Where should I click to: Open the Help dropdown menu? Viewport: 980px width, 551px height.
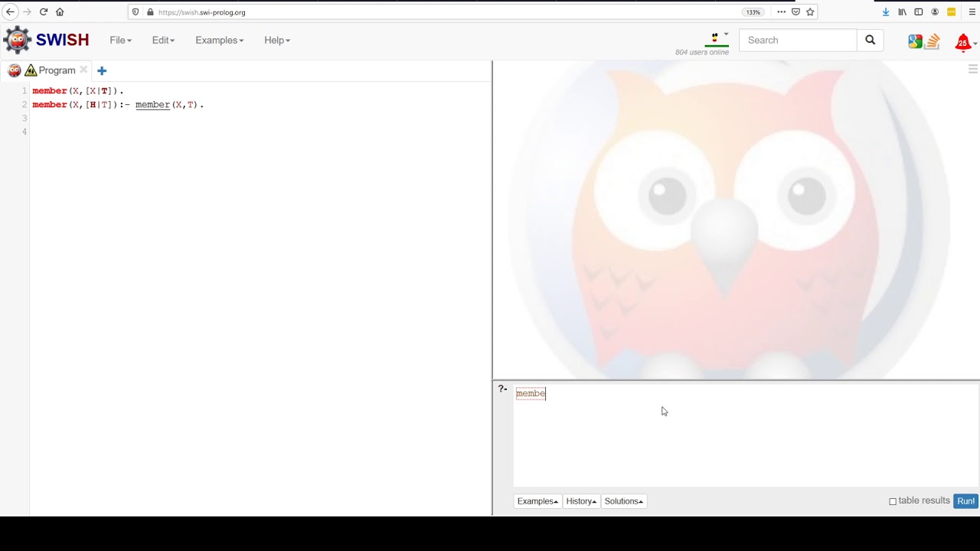pyautogui.click(x=277, y=40)
